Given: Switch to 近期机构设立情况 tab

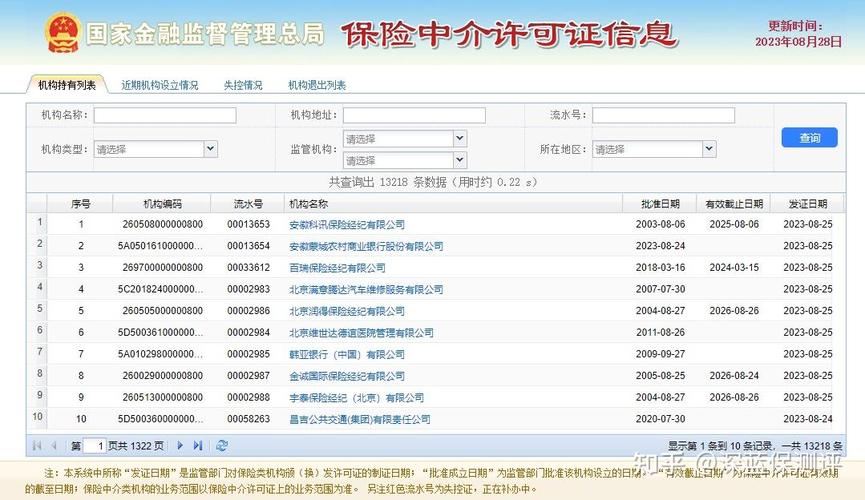Looking at the screenshot, I should click(x=160, y=85).
